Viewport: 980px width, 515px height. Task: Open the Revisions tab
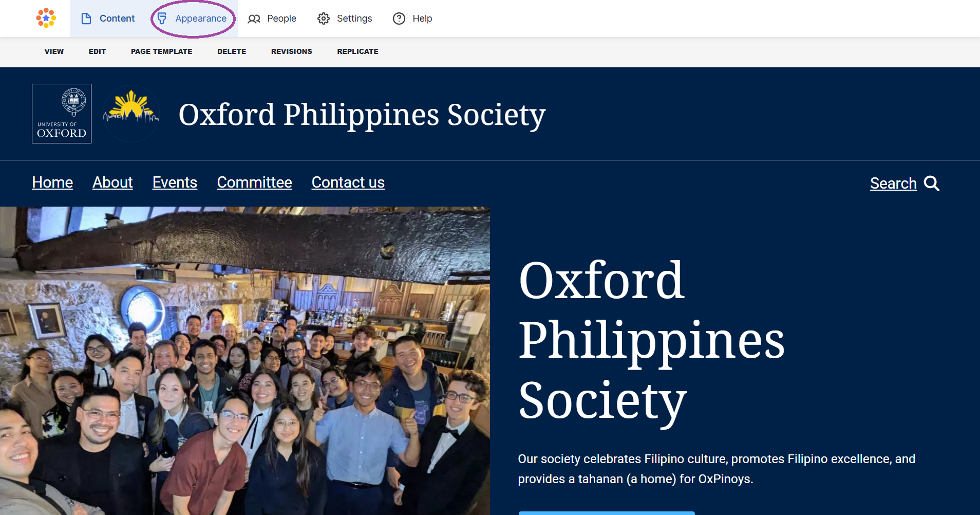click(291, 51)
